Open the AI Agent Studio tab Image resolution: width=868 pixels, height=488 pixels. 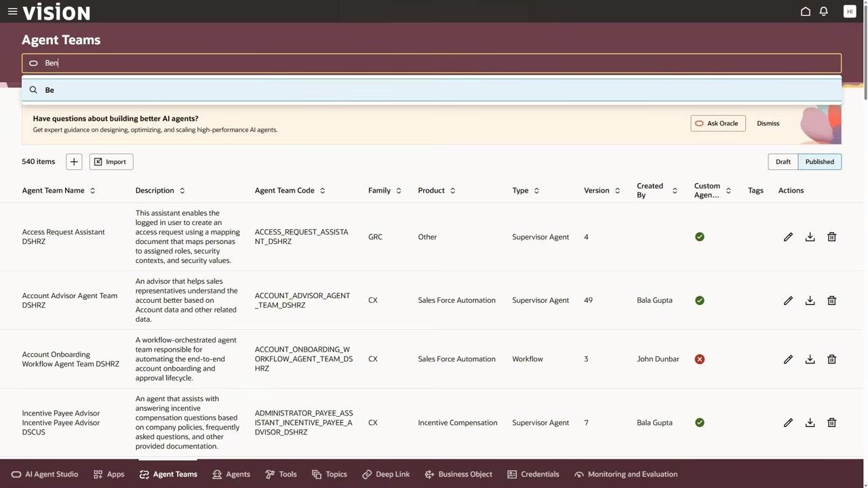[45, 474]
